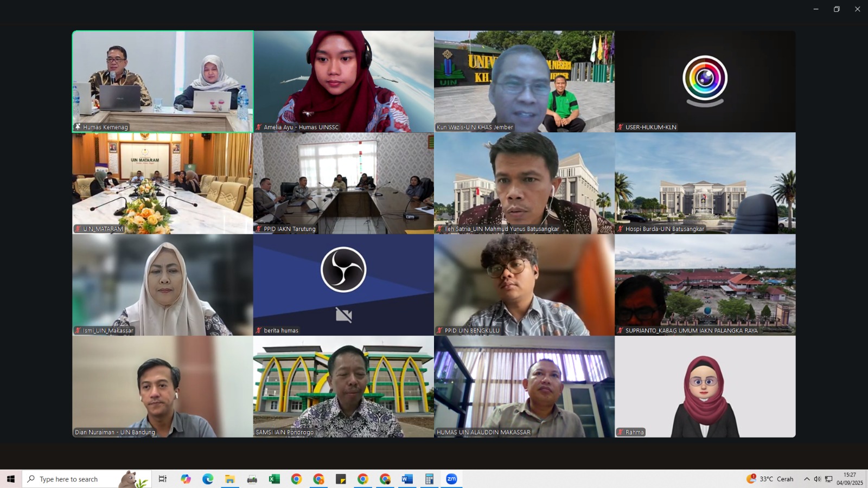
Task: Click the 'Type here to search' box
Action: (76, 479)
